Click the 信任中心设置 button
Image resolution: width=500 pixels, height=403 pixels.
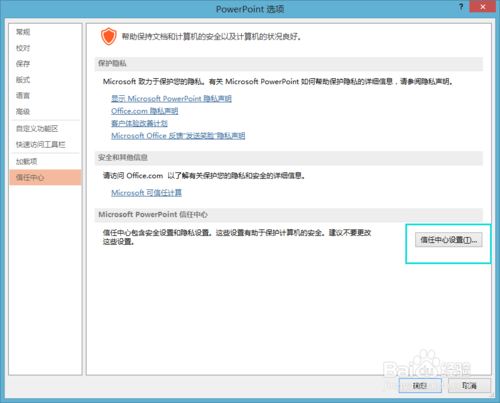click(x=448, y=240)
